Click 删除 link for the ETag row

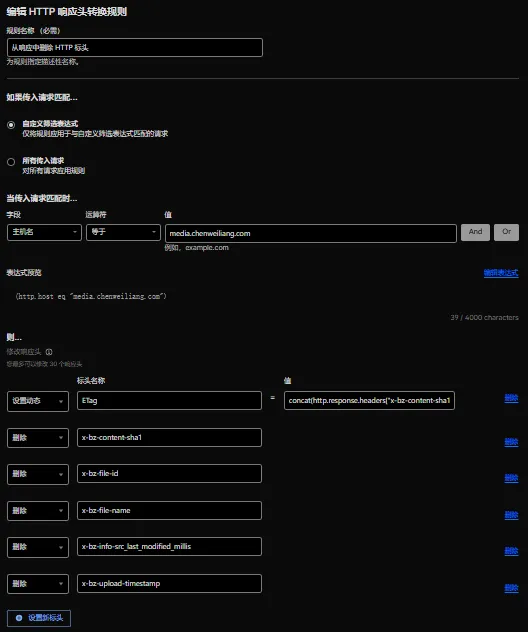click(x=511, y=398)
